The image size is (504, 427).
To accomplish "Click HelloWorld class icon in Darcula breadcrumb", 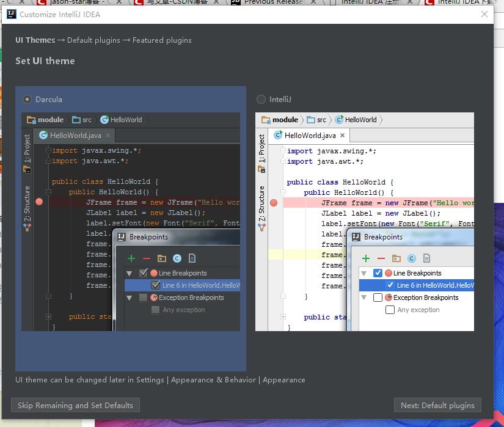I will [x=104, y=120].
